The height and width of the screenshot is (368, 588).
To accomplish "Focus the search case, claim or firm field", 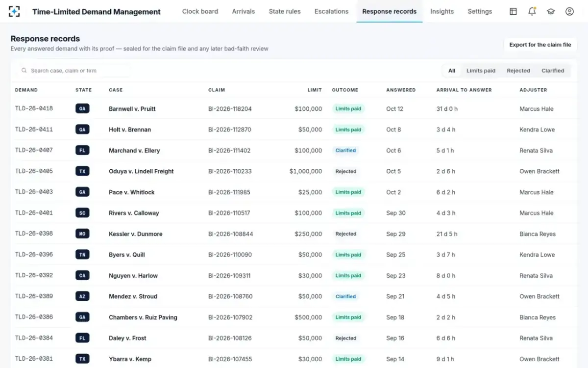I will [73, 71].
